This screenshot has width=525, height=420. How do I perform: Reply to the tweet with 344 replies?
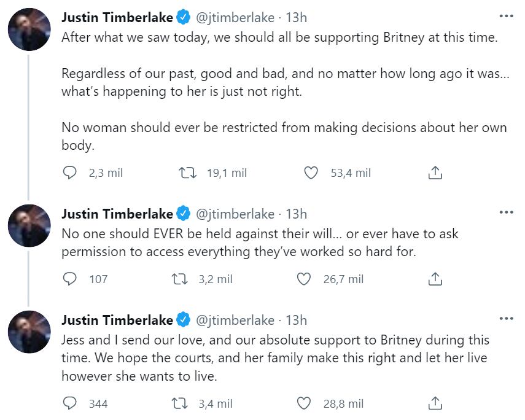tap(71, 403)
